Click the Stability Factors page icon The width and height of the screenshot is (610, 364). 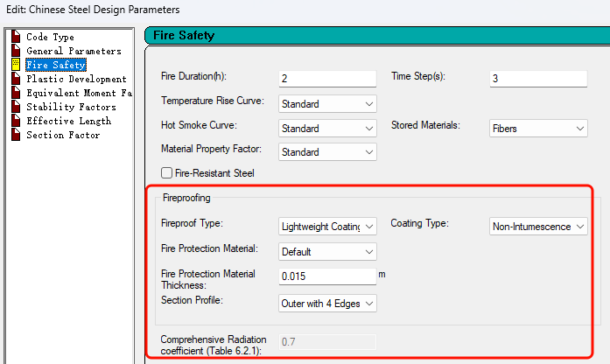[16, 106]
